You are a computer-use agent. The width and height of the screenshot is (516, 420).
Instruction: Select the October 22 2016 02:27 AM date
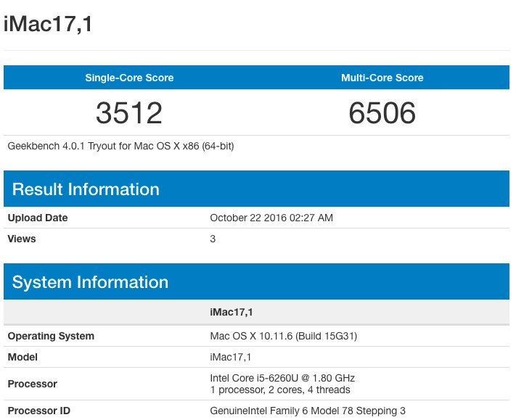tap(271, 218)
